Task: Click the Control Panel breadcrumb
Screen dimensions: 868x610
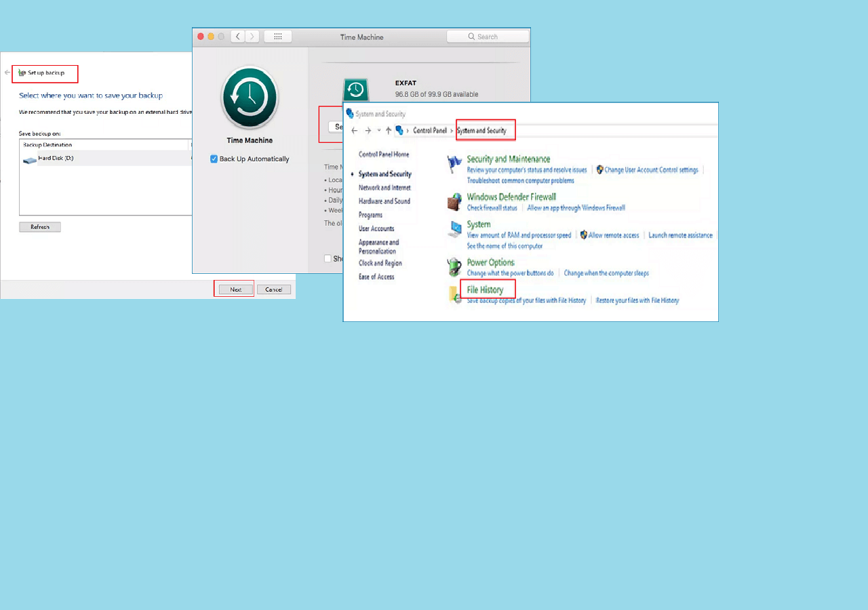Action: [430, 131]
